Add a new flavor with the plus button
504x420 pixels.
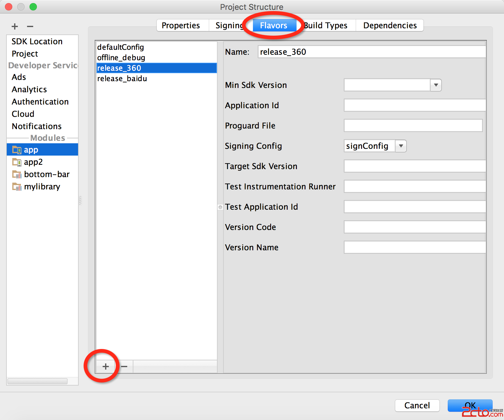click(x=106, y=367)
